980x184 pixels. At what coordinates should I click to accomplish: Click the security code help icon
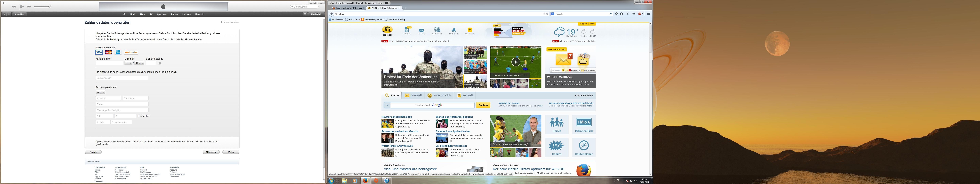pyautogui.click(x=160, y=63)
